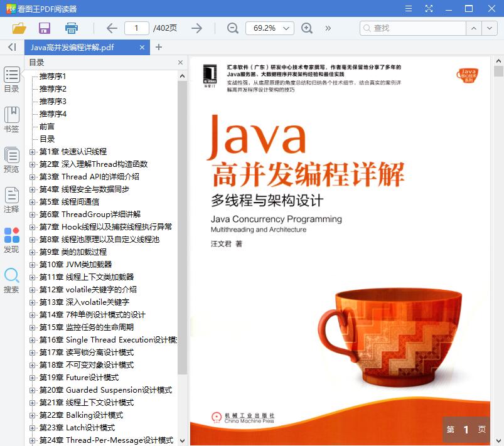Open the 书签 bookmarks panel
The image size is (504, 446).
coord(11,120)
